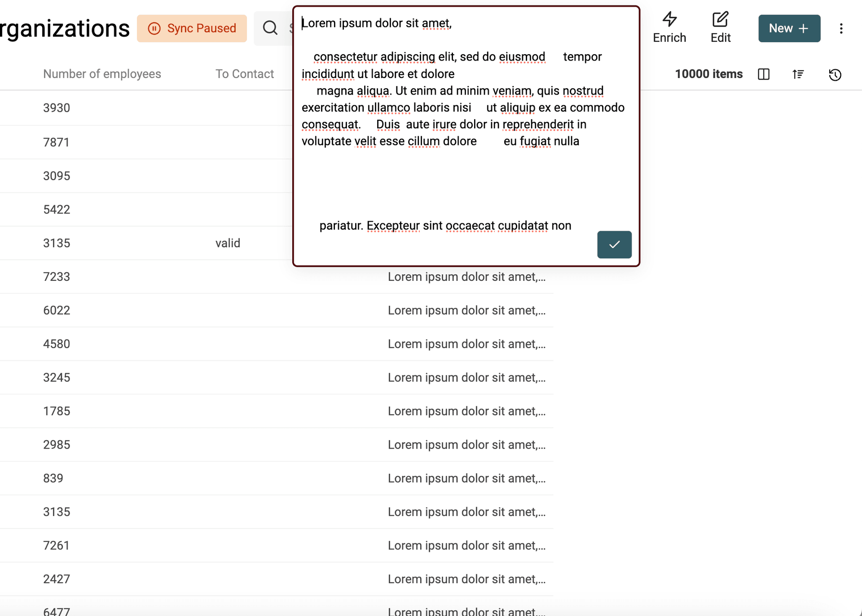Click Number of employees column header

click(x=102, y=74)
